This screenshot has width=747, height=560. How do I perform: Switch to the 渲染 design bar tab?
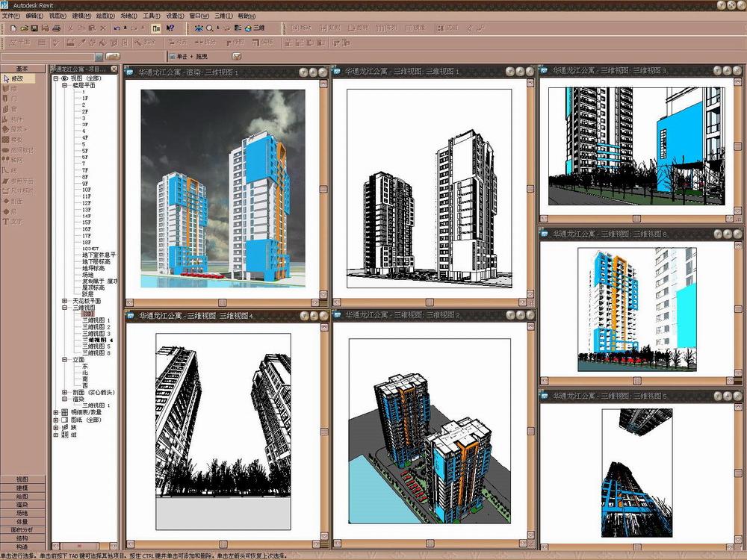(22, 505)
